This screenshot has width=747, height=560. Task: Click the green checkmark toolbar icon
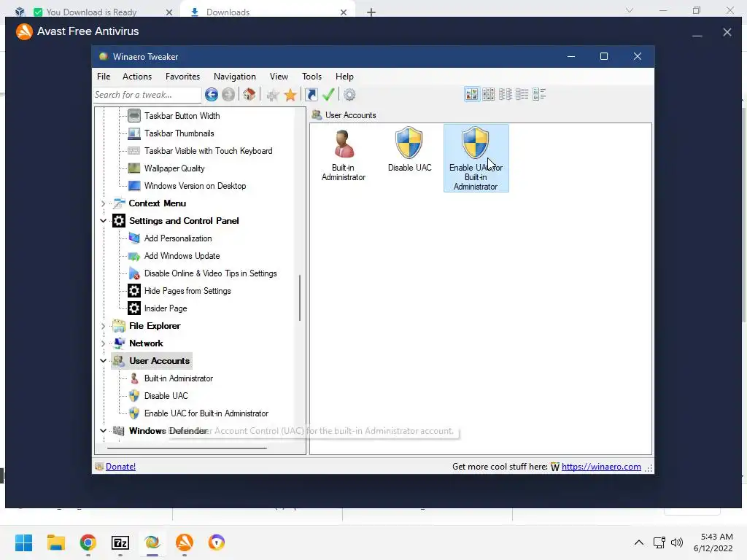[x=328, y=95]
